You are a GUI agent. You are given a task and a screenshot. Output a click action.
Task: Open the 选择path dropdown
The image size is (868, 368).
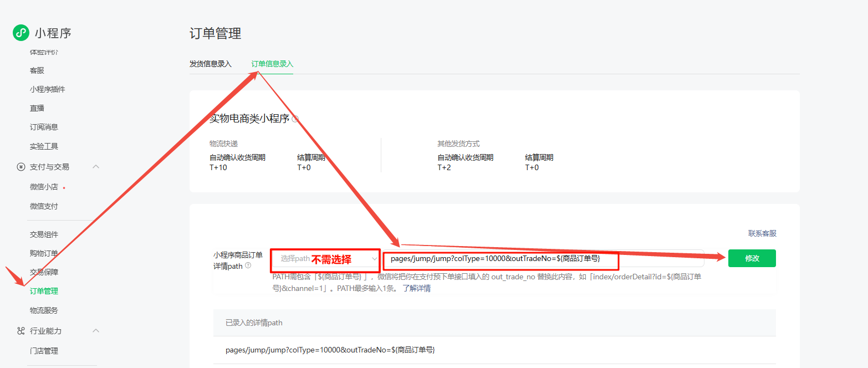[326, 258]
